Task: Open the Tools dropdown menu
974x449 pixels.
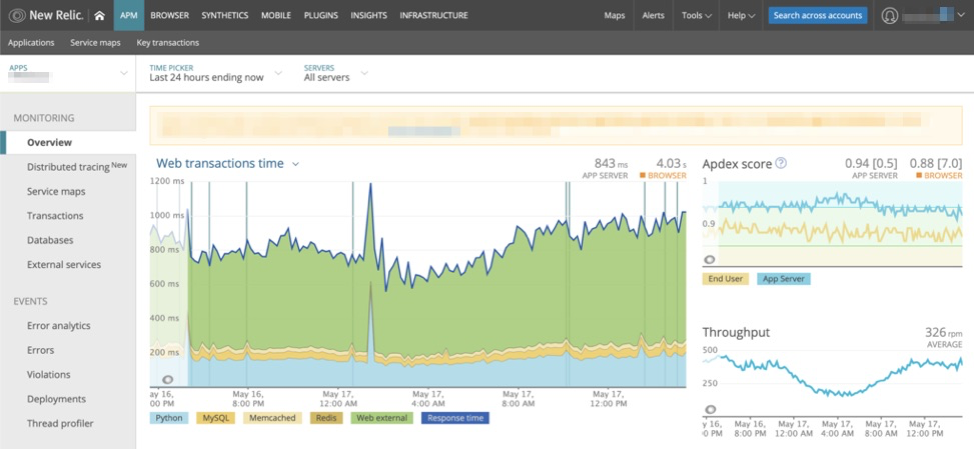Action: 696,16
